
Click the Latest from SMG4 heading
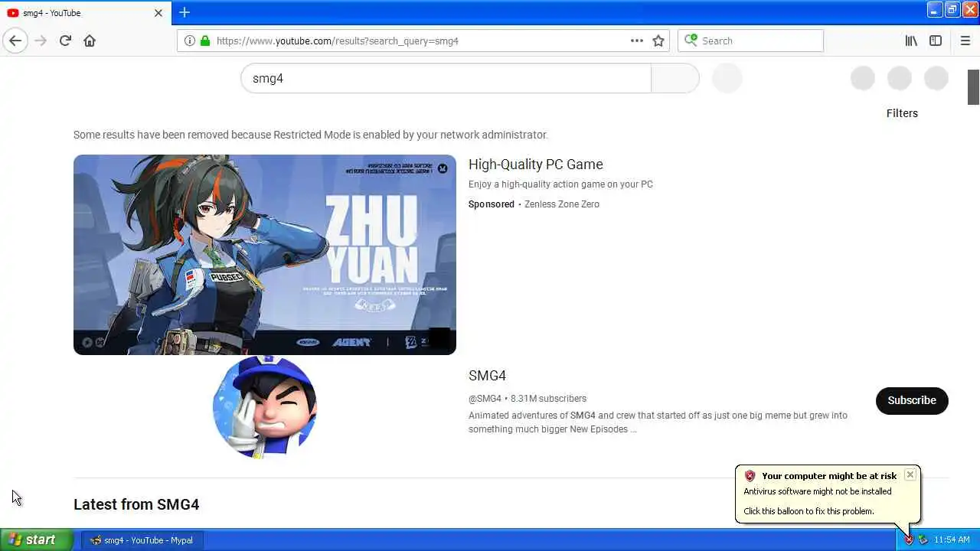pos(136,504)
